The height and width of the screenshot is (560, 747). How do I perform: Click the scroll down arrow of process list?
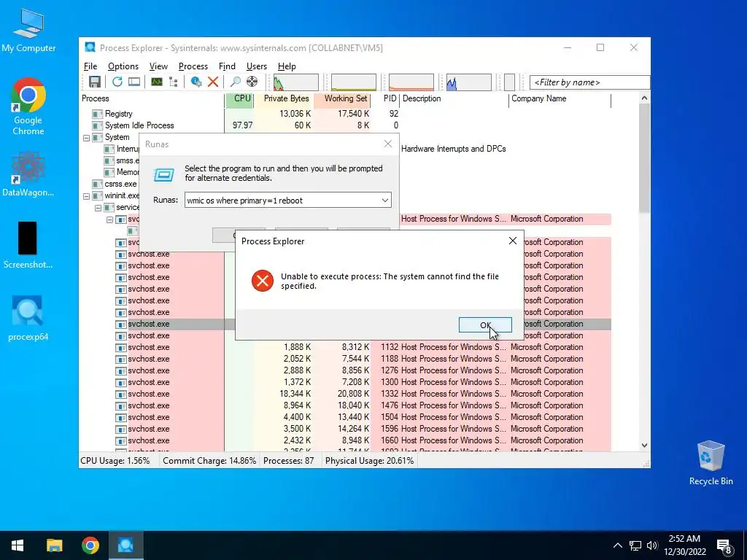coord(644,446)
